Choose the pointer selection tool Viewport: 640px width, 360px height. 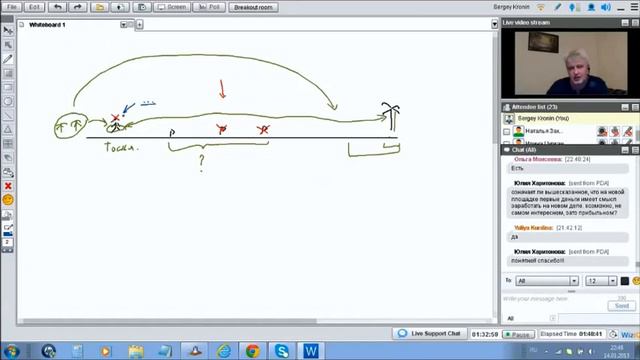8,31
